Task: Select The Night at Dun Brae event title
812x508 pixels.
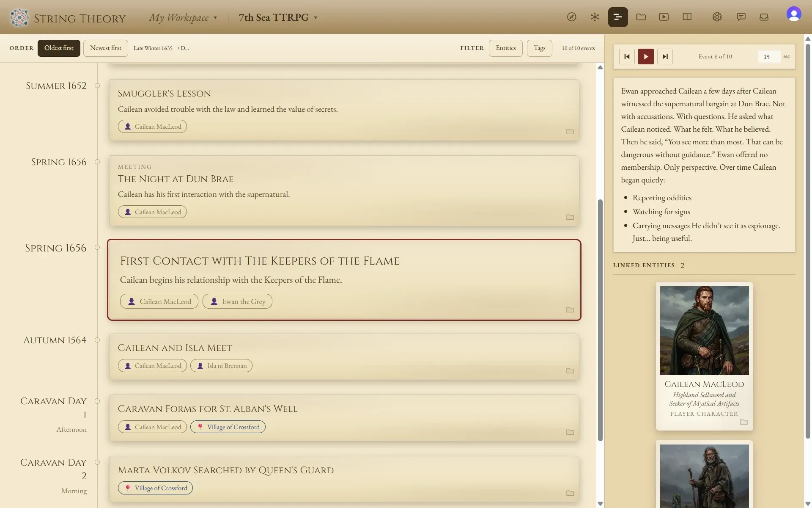Action: 176,179
